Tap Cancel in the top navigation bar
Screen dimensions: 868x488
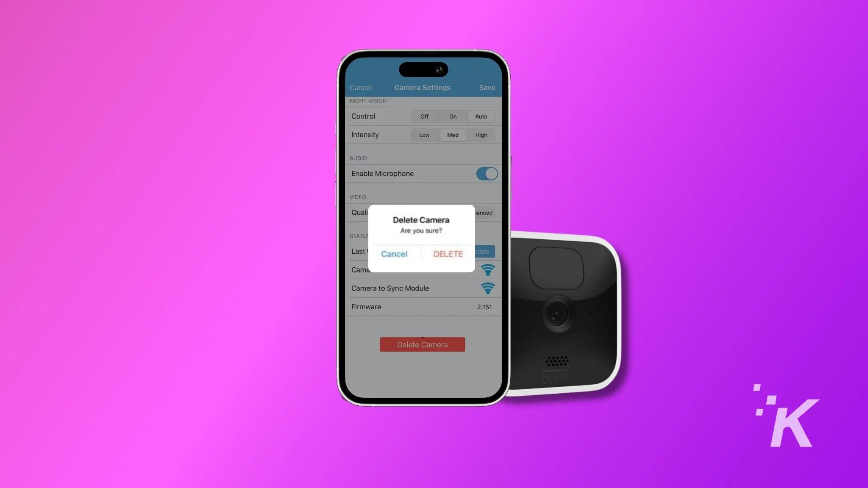click(361, 88)
